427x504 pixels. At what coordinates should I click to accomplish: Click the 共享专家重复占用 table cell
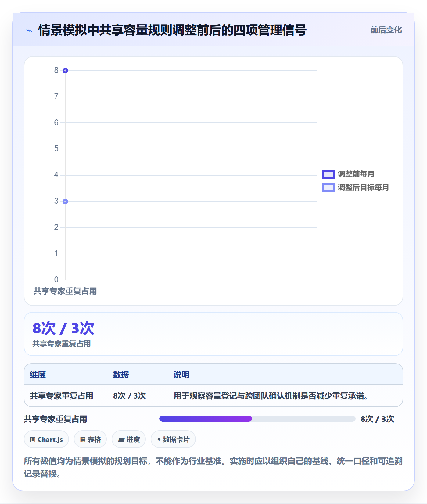tap(62, 396)
